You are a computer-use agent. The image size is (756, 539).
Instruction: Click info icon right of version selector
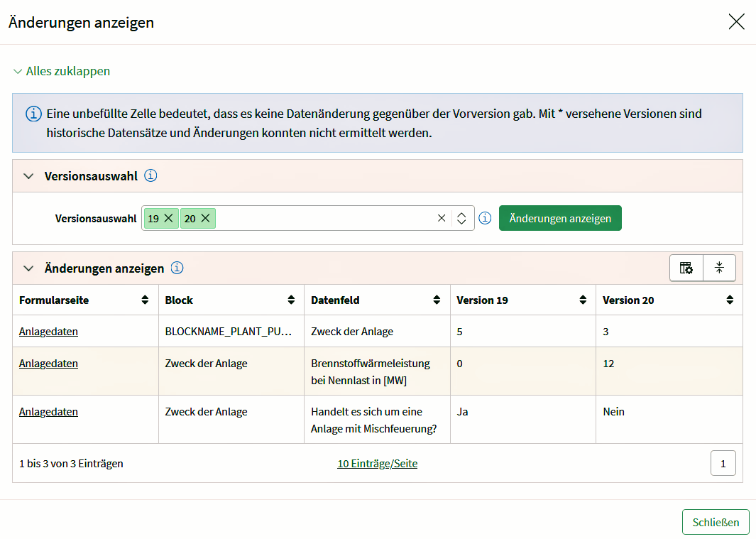[x=485, y=218]
